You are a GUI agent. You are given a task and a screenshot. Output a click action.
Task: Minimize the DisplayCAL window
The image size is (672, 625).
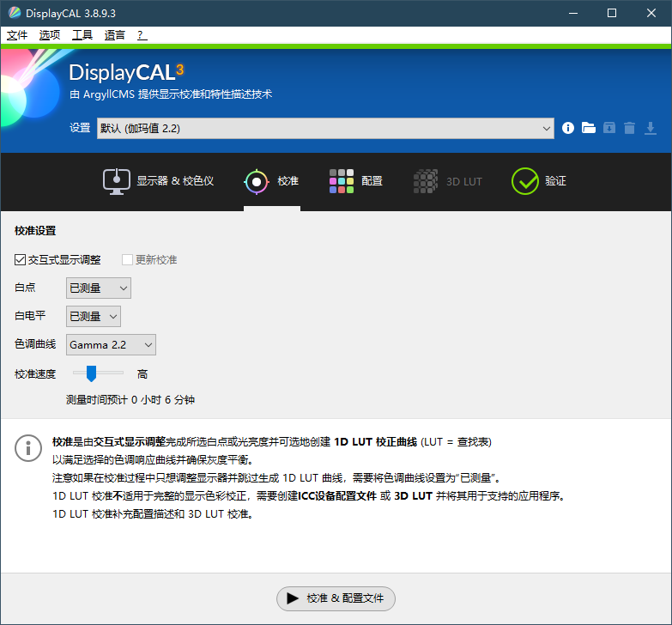pyautogui.click(x=573, y=13)
